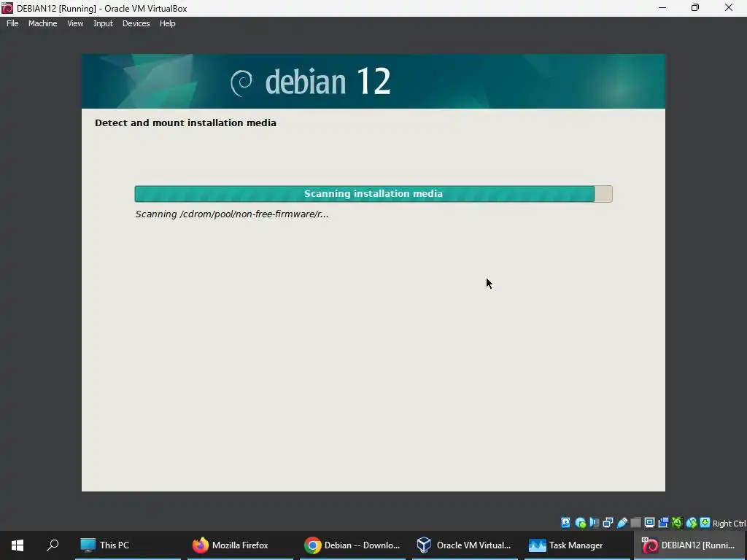
Task: Click the Right Ctrl host key label
Action: (x=729, y=524)
